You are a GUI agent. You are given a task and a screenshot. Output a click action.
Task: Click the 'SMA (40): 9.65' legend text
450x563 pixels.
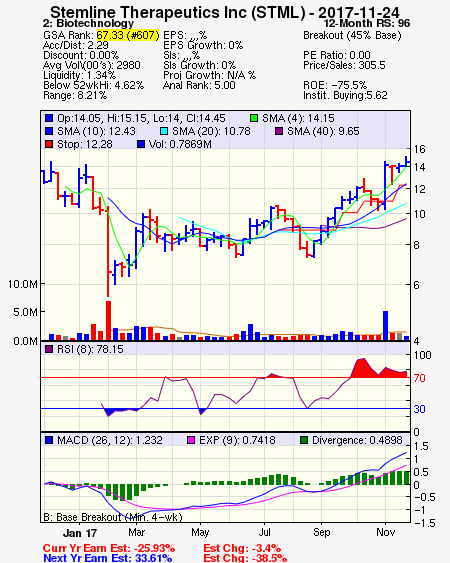pos(323,131)
